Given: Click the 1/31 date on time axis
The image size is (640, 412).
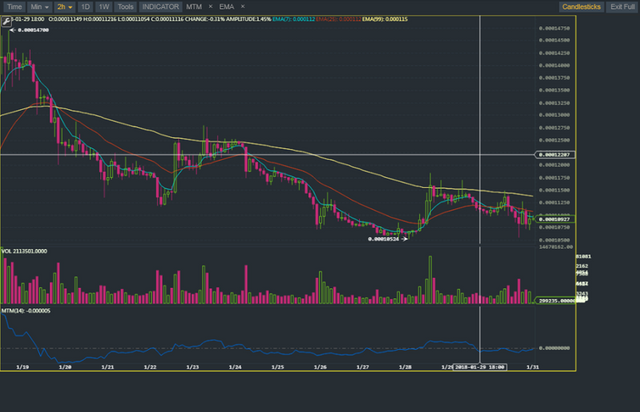Looking at the screenshot, I should (533, 367).
